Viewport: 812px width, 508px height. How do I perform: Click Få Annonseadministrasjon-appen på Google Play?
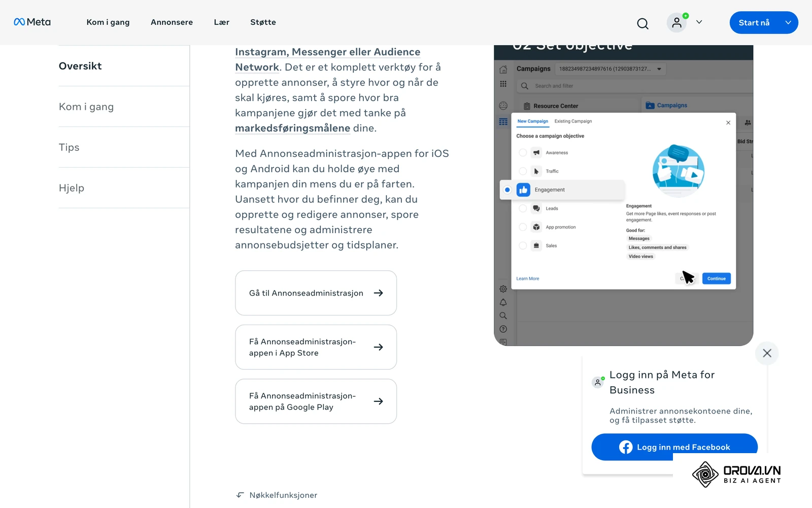[x=316, y=401]
